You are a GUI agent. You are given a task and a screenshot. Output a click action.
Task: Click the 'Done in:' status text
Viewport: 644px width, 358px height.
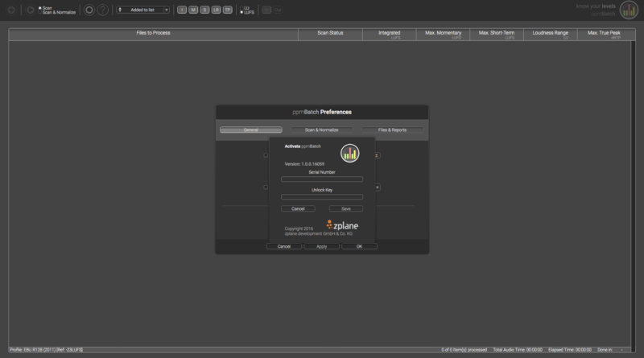(605, 350)
